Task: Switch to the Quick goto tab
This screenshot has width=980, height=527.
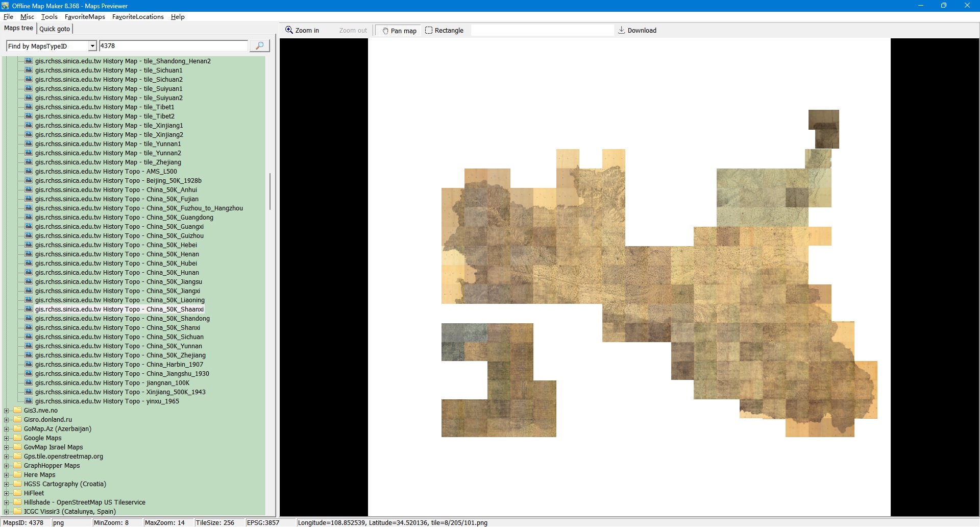Action: [55, 29]
